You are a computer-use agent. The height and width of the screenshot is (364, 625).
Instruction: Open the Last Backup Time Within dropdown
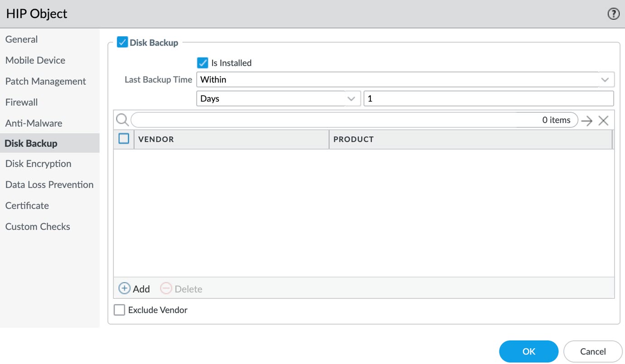coord(405,80)
